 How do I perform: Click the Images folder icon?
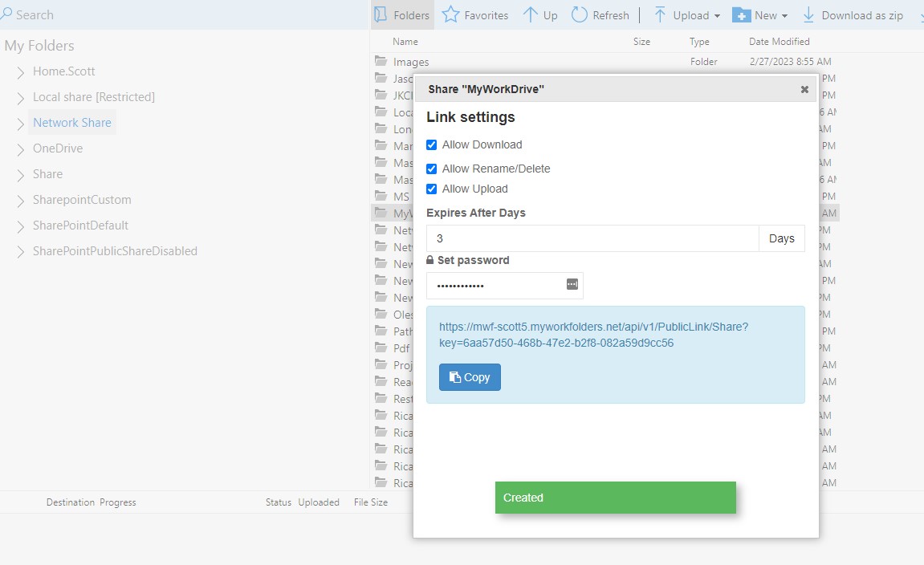coord(381,62)
